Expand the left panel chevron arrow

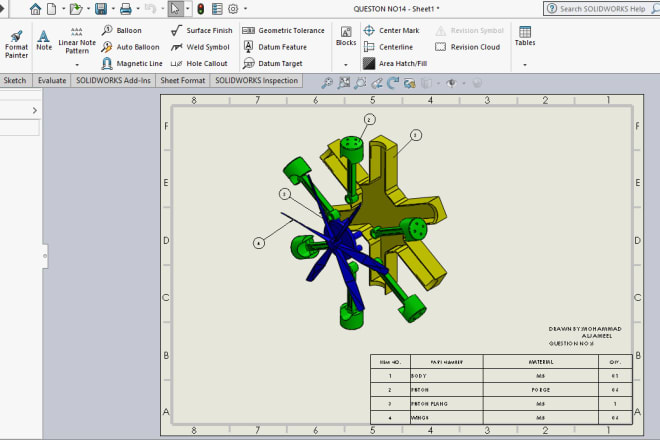coord(35,110)
